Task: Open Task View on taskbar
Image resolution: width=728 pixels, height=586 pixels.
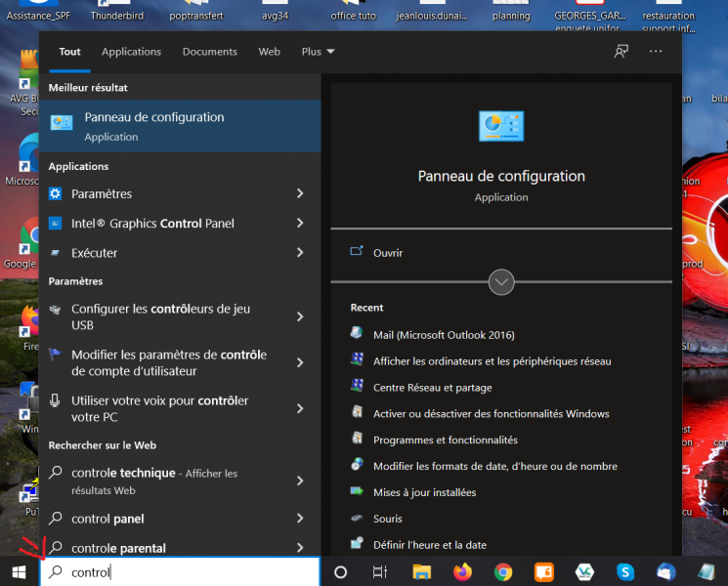Action: point(380,572)
